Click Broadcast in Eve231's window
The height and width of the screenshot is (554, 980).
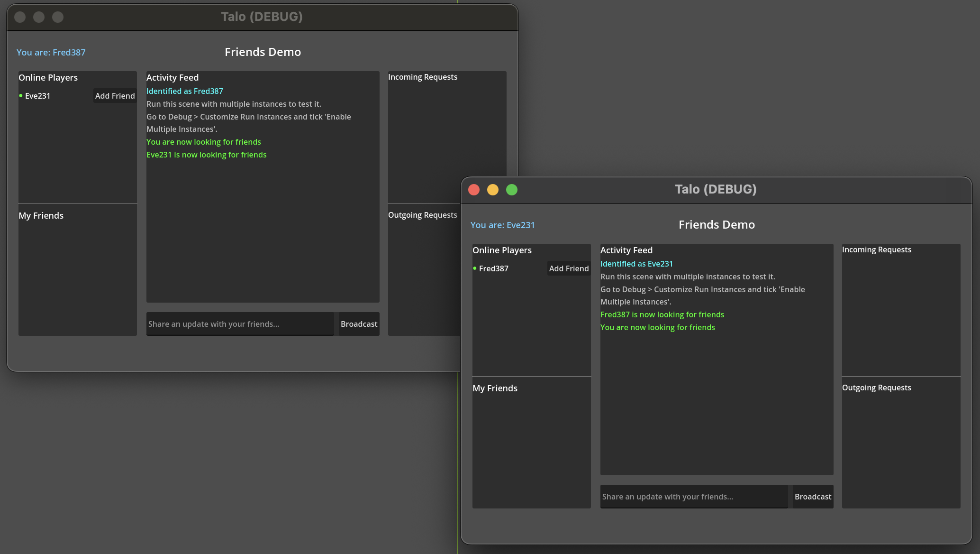[x=813, y=497]
